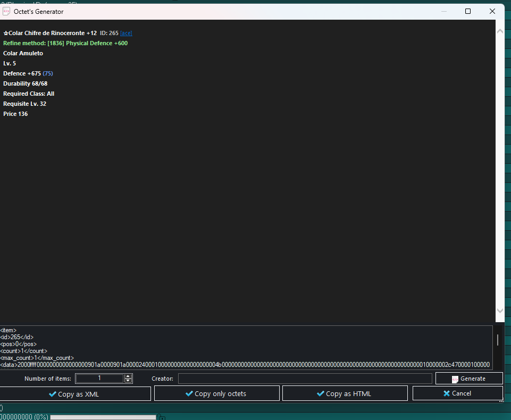511x420 pixels.
Task: Close the Octet's Generator window
Action: [x=493, y=11]
